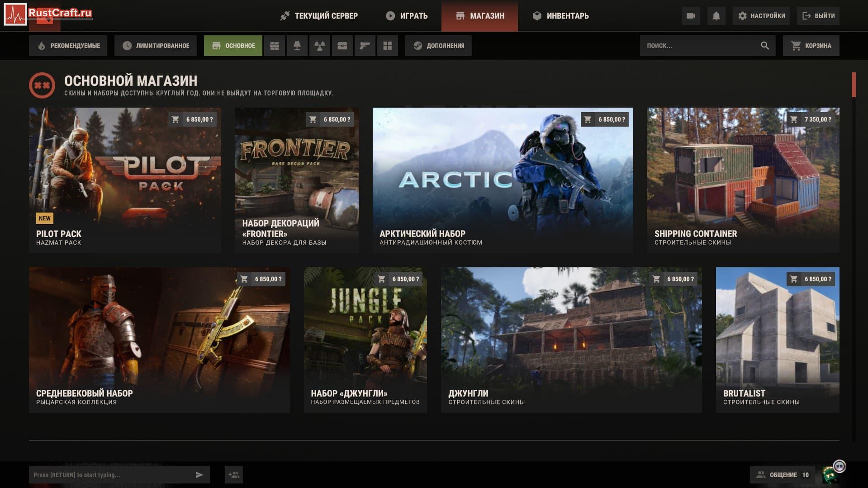Add Brutalist building skins to cart
This screenshot has height=488, width=868.
pyautogui.click(x=811, y=279)
